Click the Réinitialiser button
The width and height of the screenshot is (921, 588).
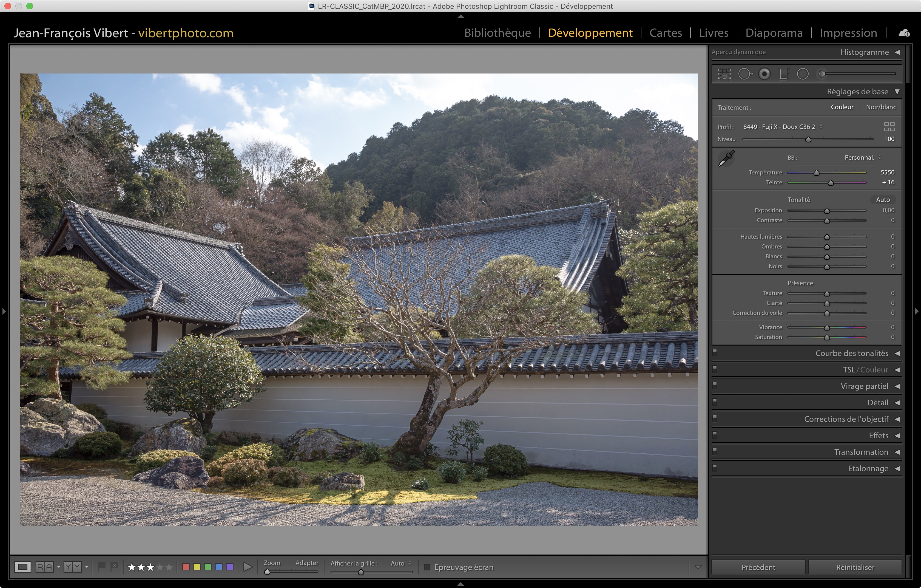(855, 567)
